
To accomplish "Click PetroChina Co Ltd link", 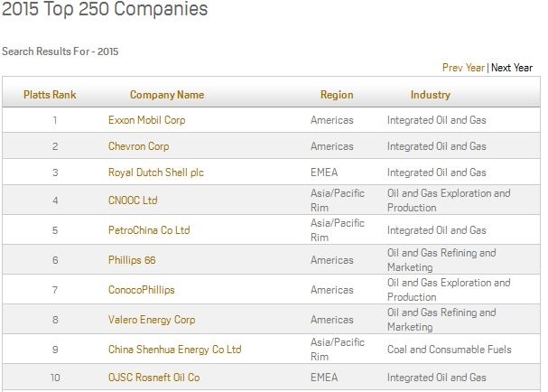I will coord(149,230).
